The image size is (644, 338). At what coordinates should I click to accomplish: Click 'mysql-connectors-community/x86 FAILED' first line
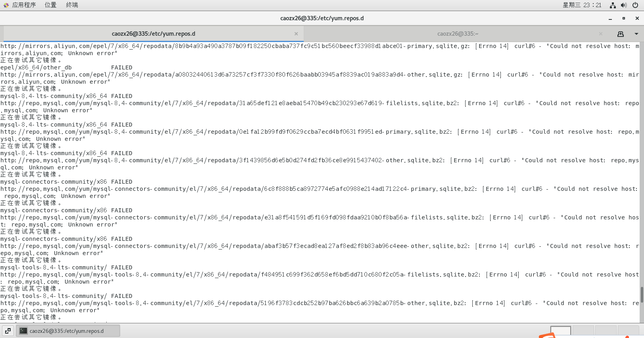point(66,182)
